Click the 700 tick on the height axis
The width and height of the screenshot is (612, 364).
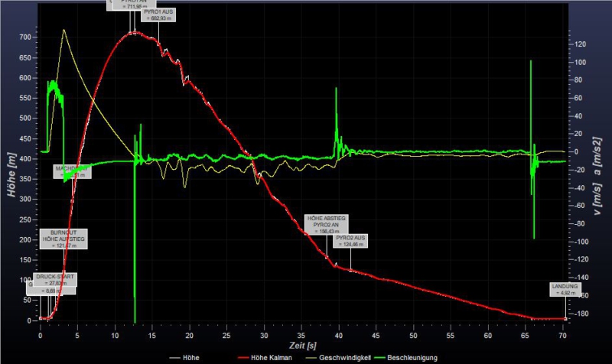tap(25, 37)
